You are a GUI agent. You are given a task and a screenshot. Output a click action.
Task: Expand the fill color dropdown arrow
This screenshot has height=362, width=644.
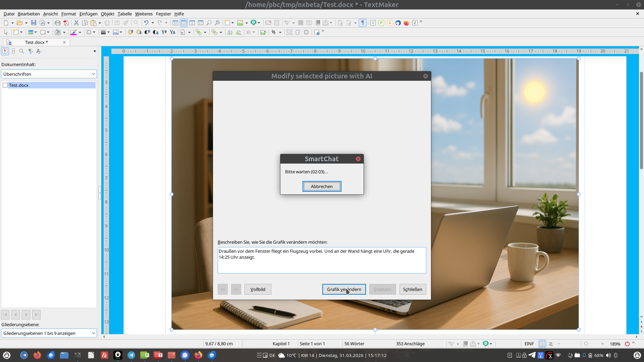64,32
